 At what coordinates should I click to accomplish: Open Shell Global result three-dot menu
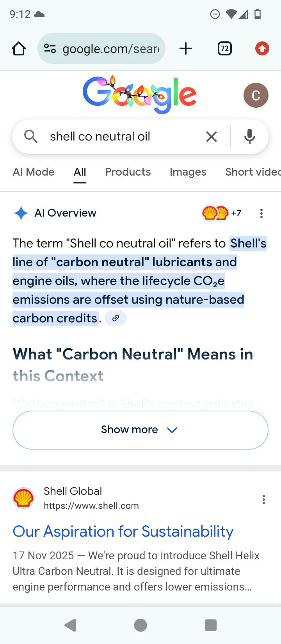(x=264, y=500)
